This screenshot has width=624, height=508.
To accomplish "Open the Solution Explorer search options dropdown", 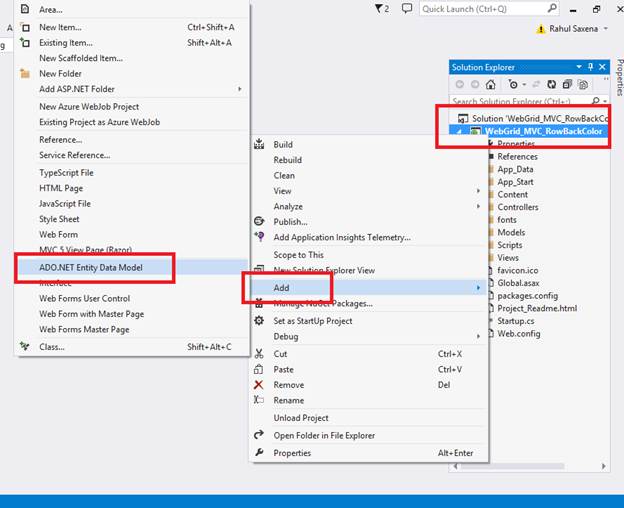I will [604, 101].
